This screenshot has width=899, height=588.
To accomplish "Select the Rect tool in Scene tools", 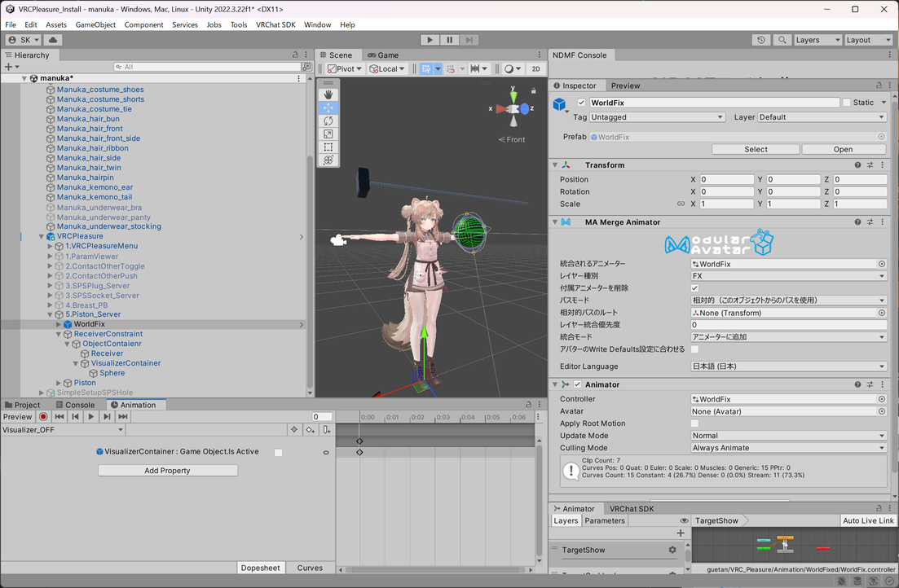I will pyautogui.click(x=328, y=147).
